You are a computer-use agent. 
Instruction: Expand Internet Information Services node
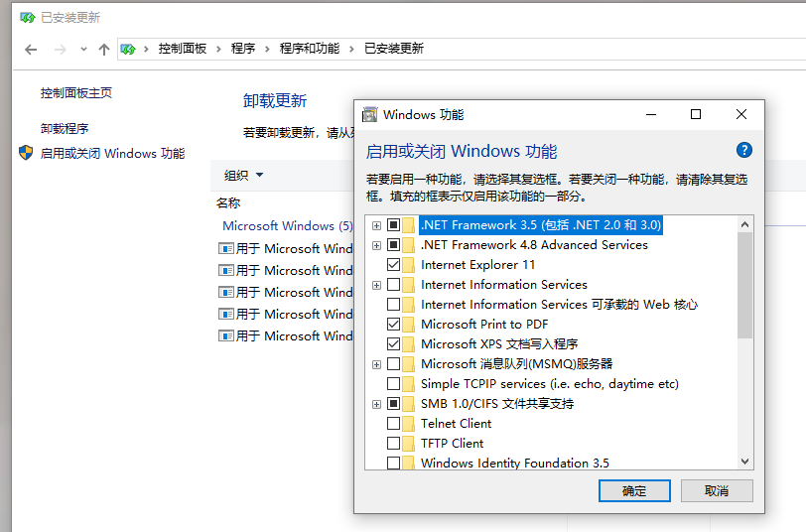coord(377,285)
